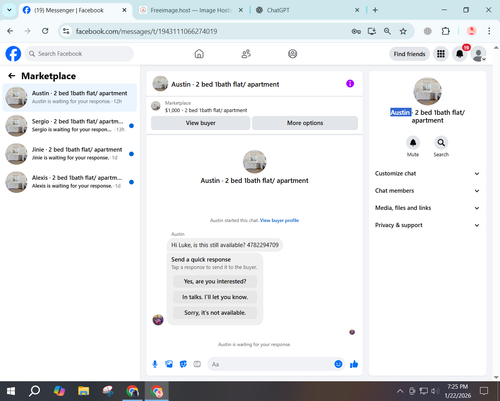
Task: Show hidden system tray icons
Action: (400, 391)
